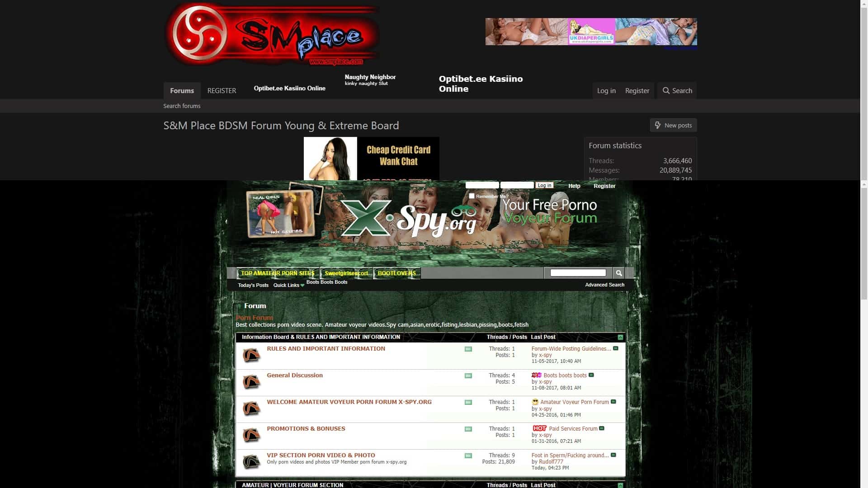Click the feed icon in the RULES row
Screen dimensions: 868x488
pos(468,349)
